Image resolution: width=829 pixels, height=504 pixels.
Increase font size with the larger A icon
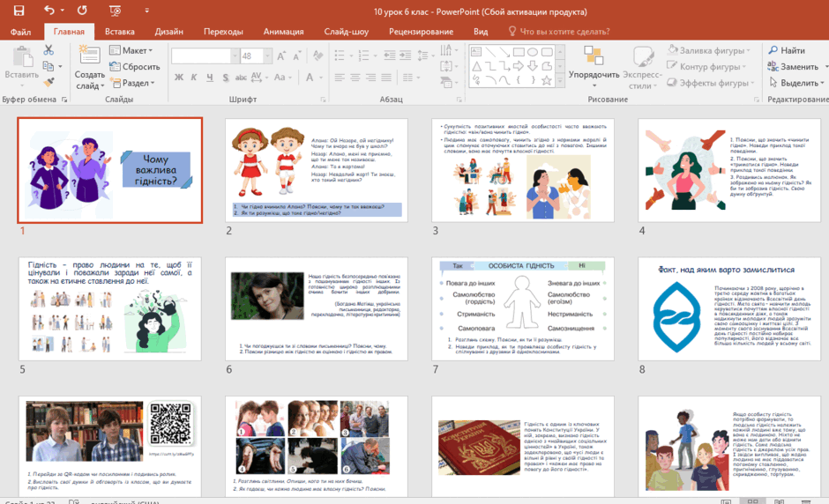tap(281, 56)
